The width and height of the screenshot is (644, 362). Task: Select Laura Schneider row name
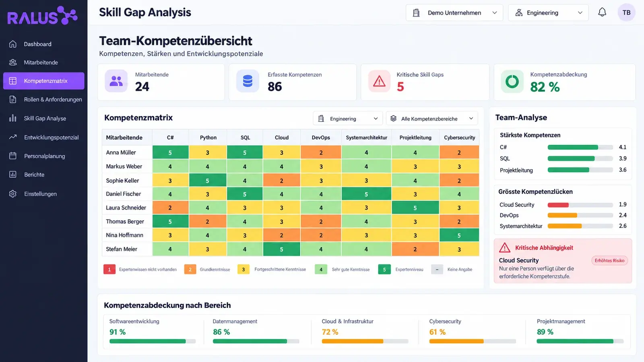tap(126, 208)
